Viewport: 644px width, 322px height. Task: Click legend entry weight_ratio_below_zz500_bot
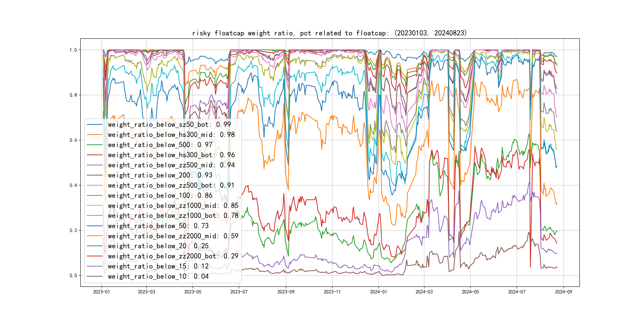point(171,185)
